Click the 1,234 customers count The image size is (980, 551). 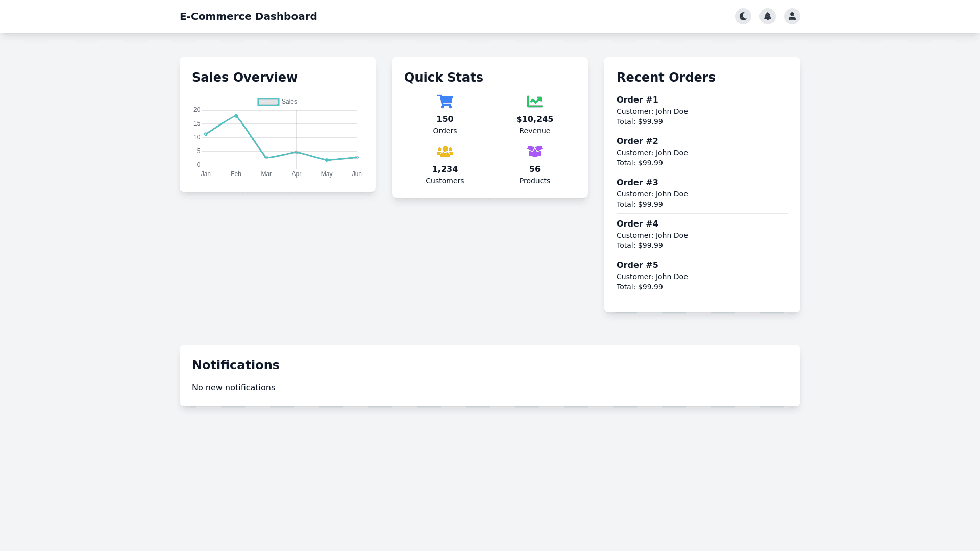pyautogui.click(x=445, y=169)
